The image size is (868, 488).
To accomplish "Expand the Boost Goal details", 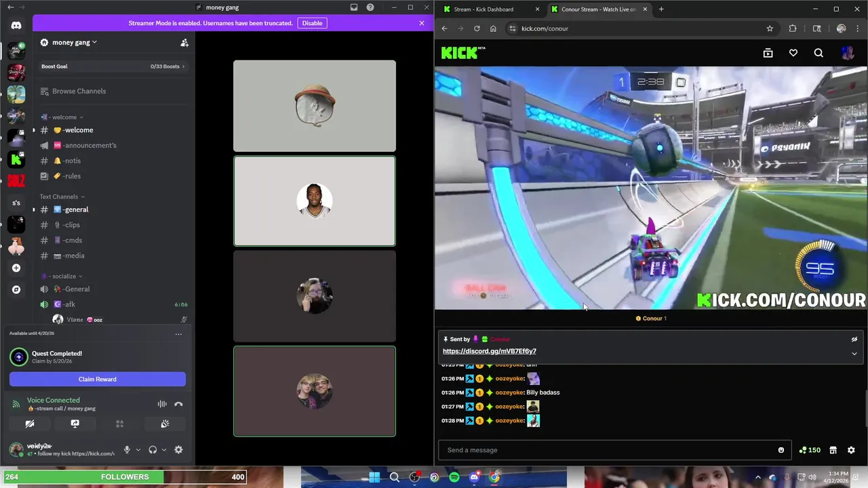I will pyautogui.click(x=113, y=66).
